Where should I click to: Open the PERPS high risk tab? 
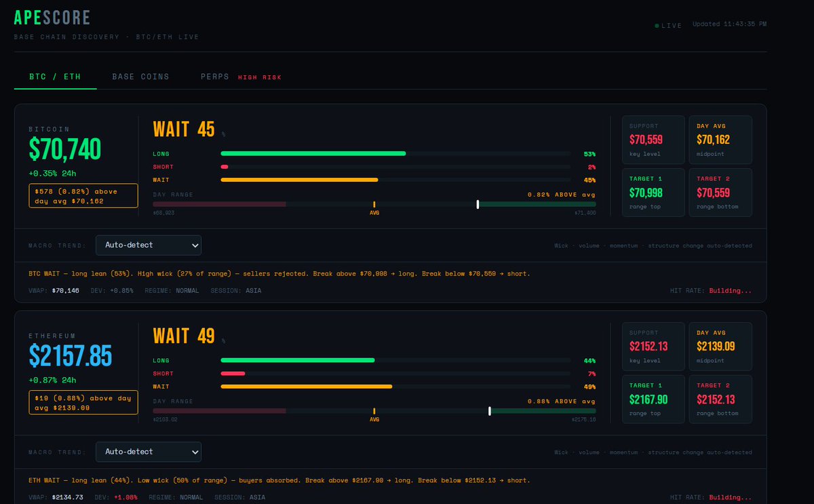240,77
